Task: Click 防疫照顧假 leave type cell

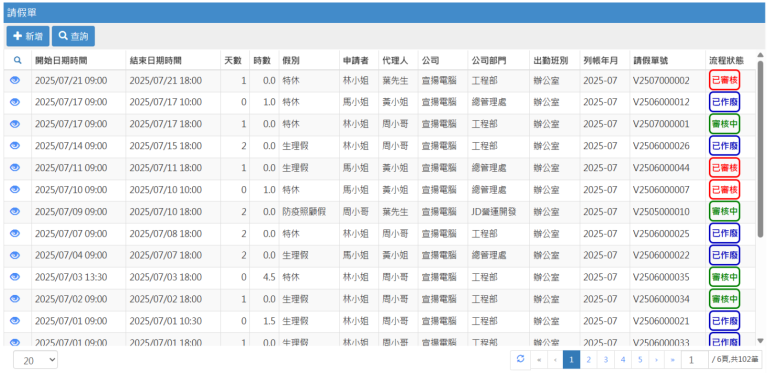Action: click(x=304, y=212)
